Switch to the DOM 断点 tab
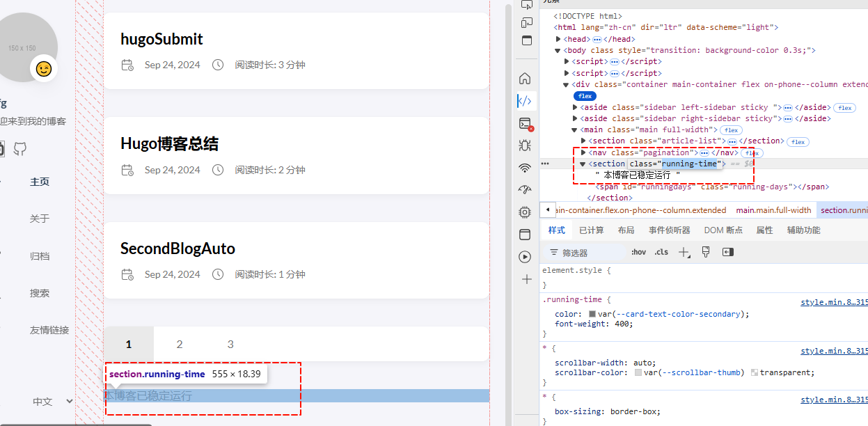The height and width of the screenshot is (426, 868). (723, 230)
